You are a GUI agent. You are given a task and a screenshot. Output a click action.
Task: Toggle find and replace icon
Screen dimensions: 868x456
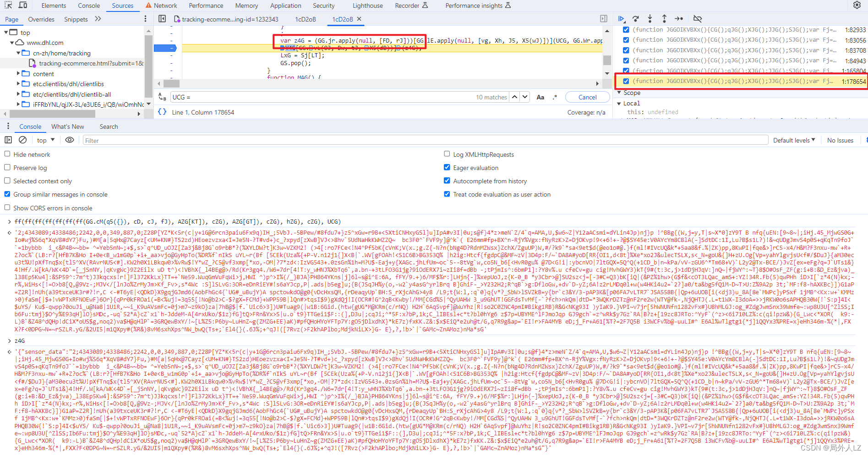pyautogui.click(x=162, y=97)
